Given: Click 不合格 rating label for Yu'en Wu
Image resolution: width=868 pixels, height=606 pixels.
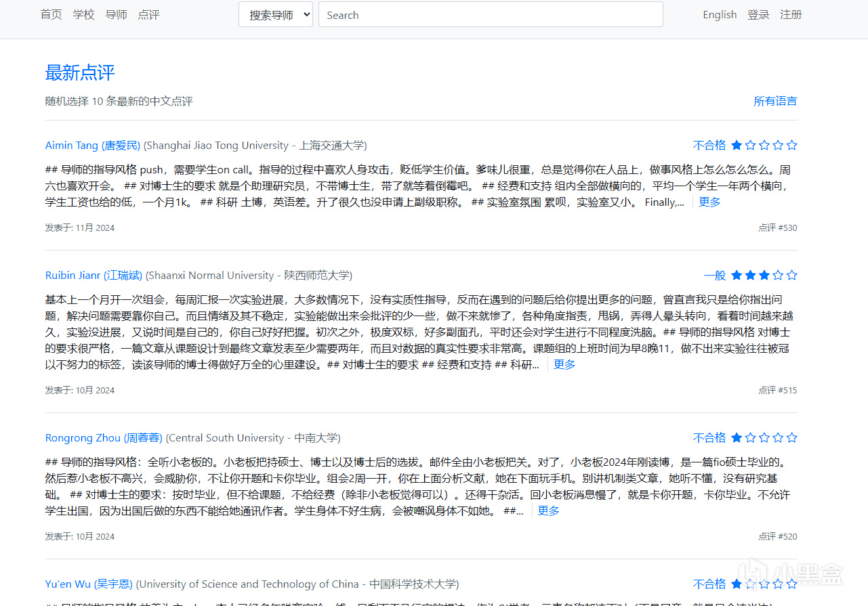Looking at the screenshot, I should pyautogui.click(x=709, y=584).
